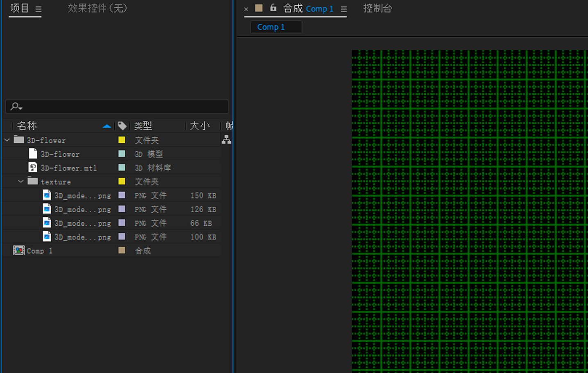This screenshot has height=373, width=588.
Task: Click lavender label of 66 KB PNG
Action: [x=122, y=223]
